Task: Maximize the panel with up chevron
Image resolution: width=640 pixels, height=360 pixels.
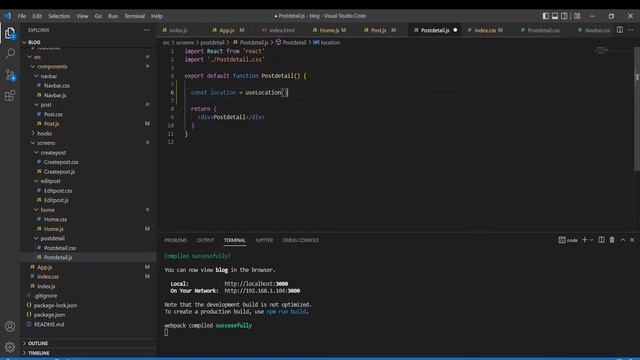Action: (x=622, y=240)
